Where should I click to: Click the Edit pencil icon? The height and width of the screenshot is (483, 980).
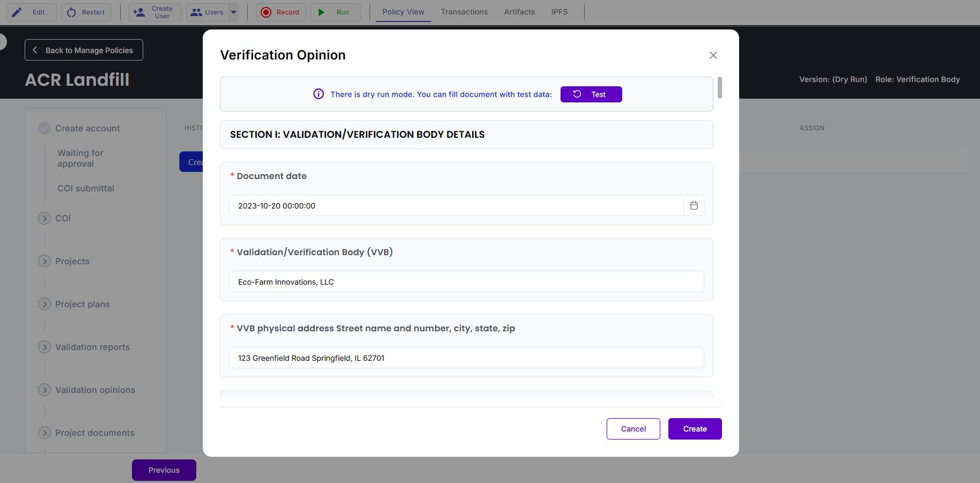[x=17, y=12]
